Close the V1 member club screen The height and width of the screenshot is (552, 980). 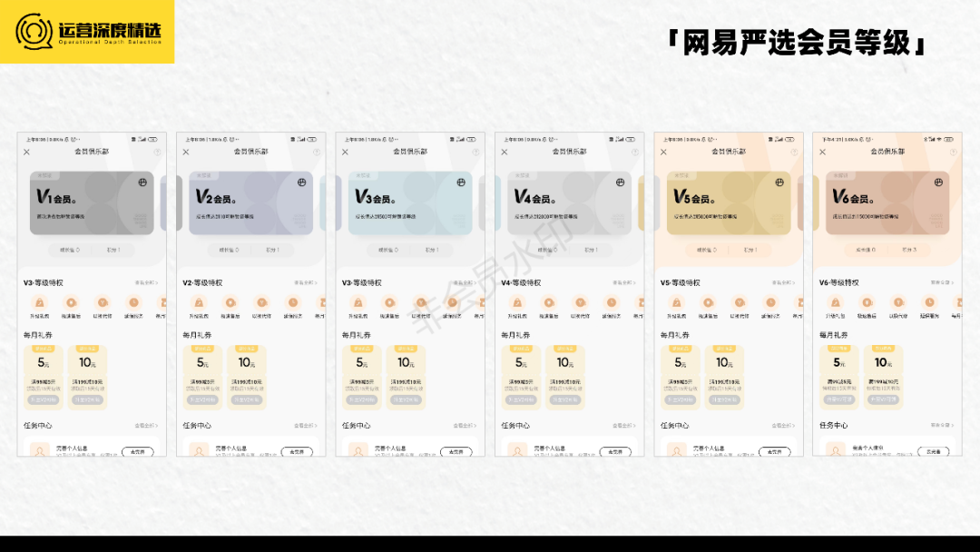(x=27, y=152)
